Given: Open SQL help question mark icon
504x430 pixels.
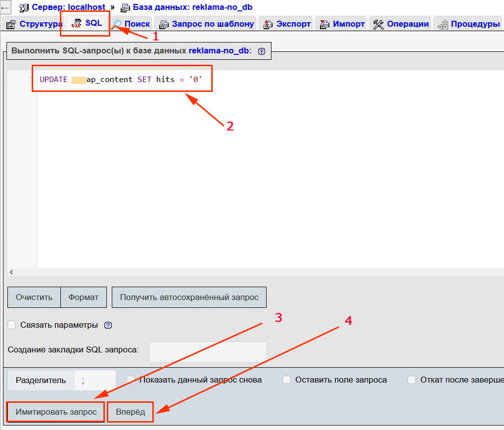Looking at the screenshot, I should coord(262,51).
